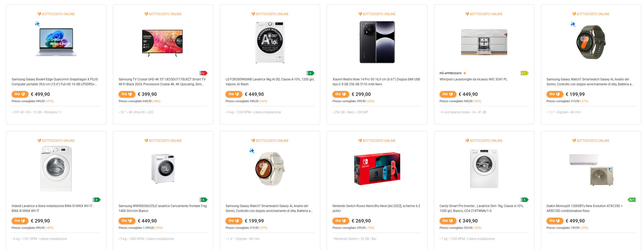Open energy class A label on LG Lavatrice
Viewport: 644px width, 250px height.
(x=310, y=73)
